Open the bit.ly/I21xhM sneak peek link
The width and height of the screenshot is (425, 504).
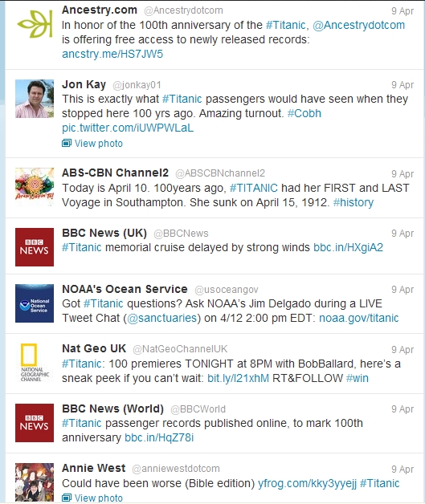coord(238,378)
